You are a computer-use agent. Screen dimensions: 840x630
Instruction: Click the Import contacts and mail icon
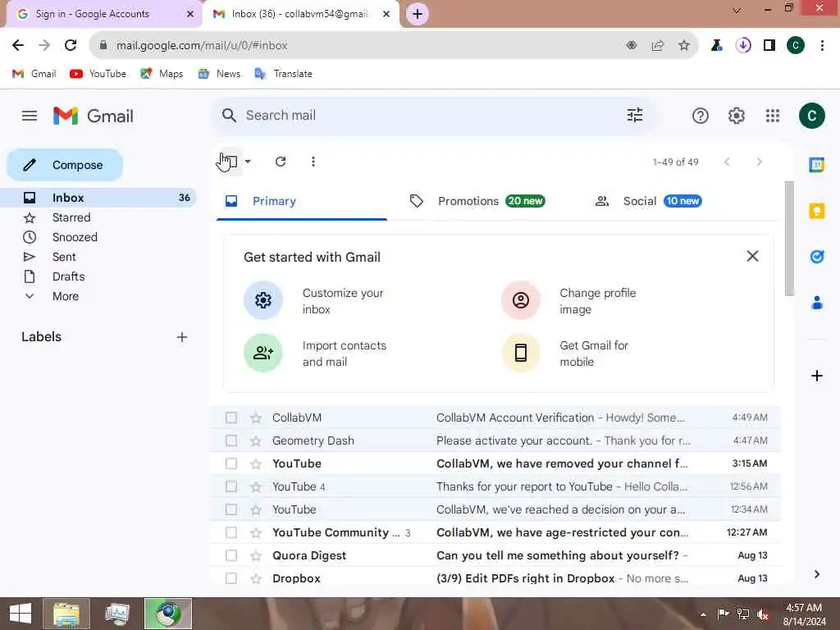(263, 353)
